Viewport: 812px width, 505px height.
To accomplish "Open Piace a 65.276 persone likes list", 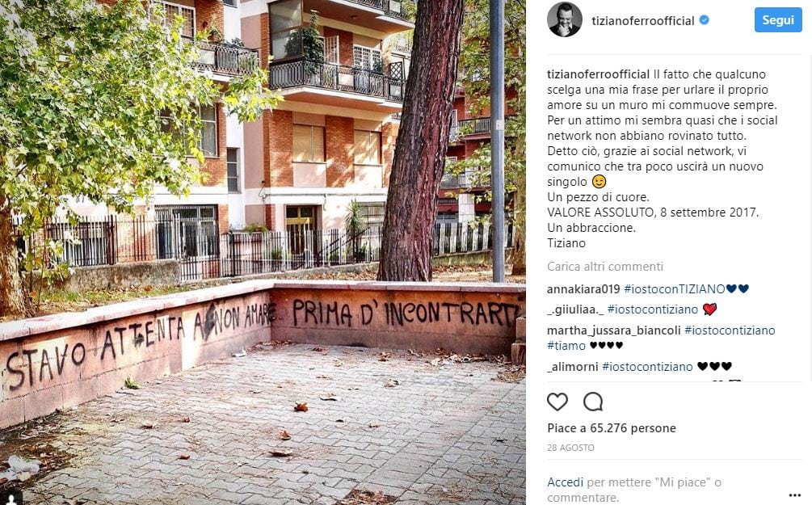I will click(612, 428).
